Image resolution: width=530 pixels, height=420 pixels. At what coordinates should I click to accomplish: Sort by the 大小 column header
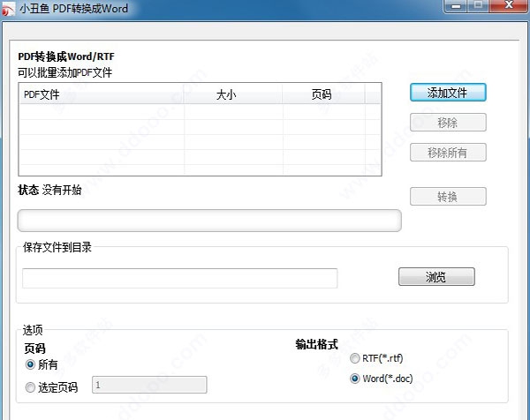tap(233, 94)
